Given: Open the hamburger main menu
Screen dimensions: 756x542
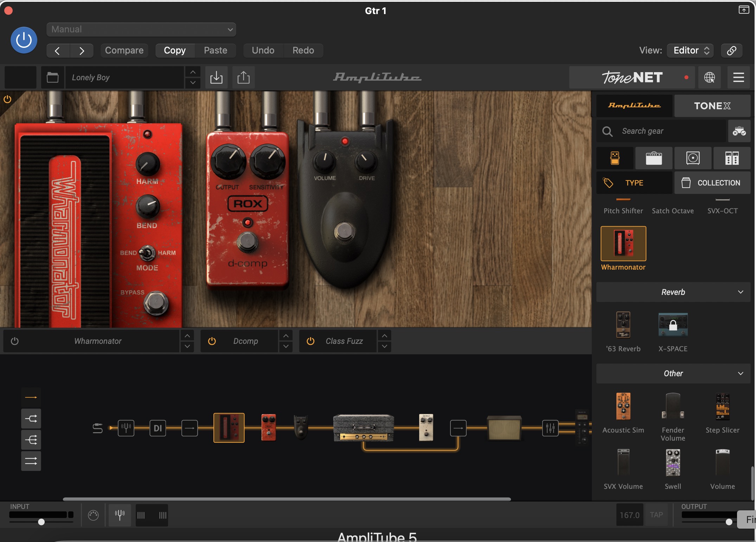Looking at the screenshot, I should [x=738, y=77].
